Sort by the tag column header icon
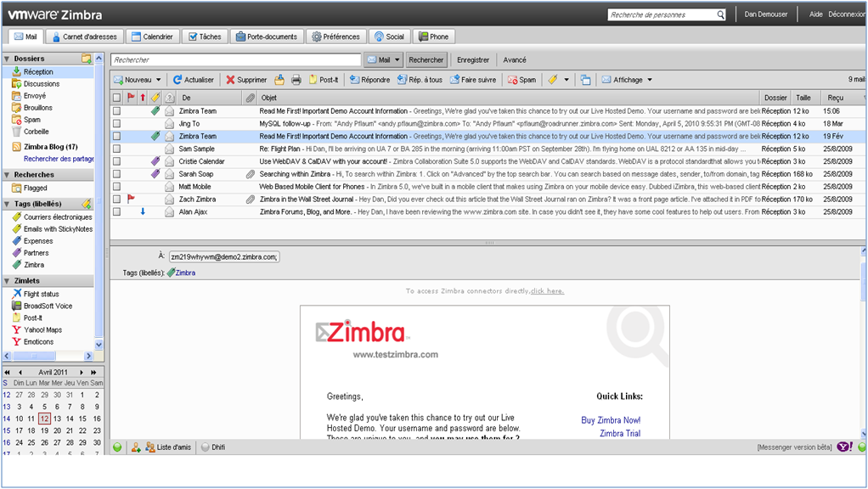868x489 pixels. click(155, 98)
